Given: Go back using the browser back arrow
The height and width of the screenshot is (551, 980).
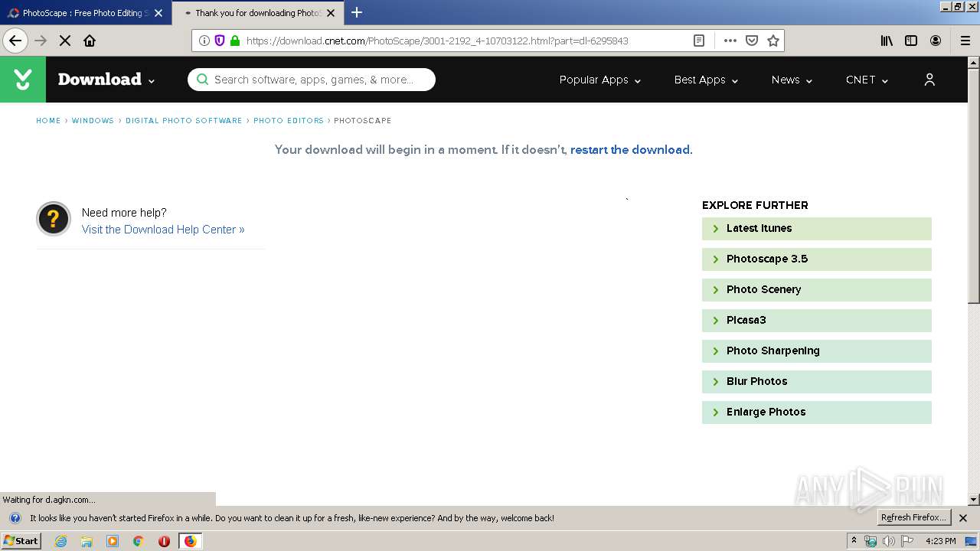Looking at the screenshot, I should [x=15, y=41].
